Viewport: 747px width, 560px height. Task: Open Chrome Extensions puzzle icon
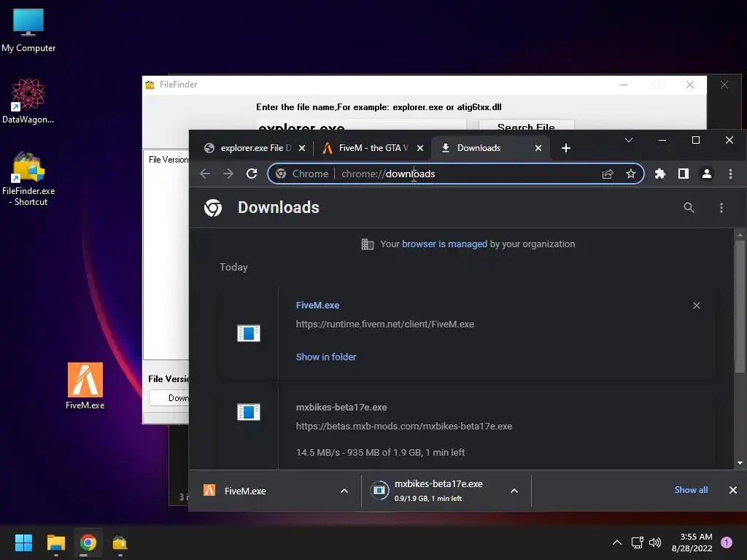(x=659, y=174)
